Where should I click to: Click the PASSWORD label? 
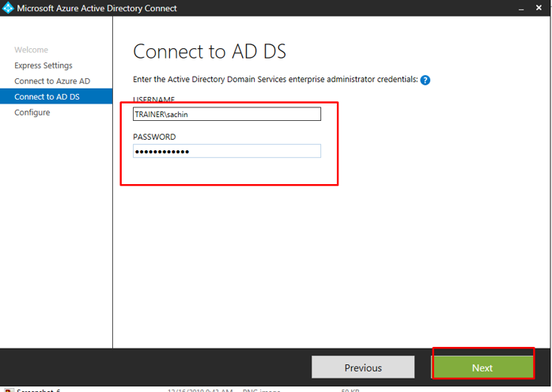[154, 137]
